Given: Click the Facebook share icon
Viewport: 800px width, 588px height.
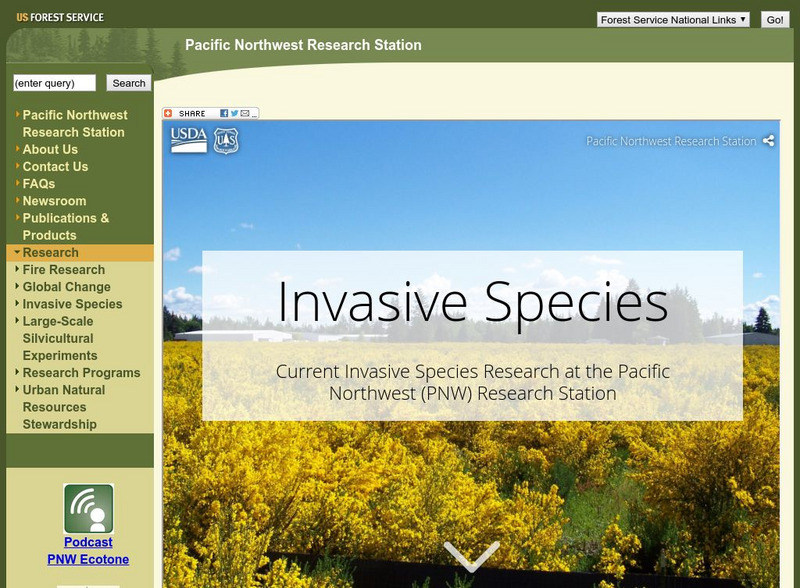Looking at the screenshot, I should click(x=224, y=114).
